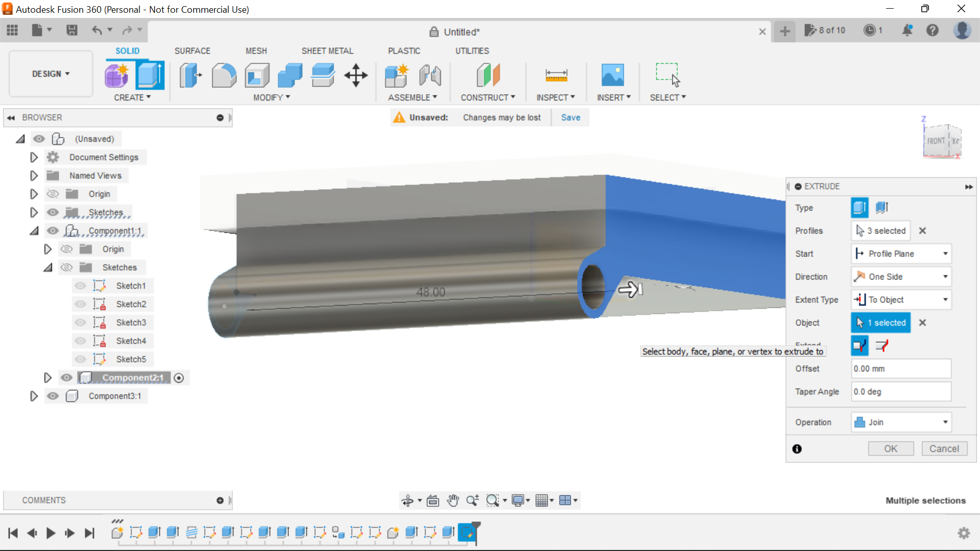Click the Look At tool
This screenshot has width=980, height=551.
coord(433,500)
